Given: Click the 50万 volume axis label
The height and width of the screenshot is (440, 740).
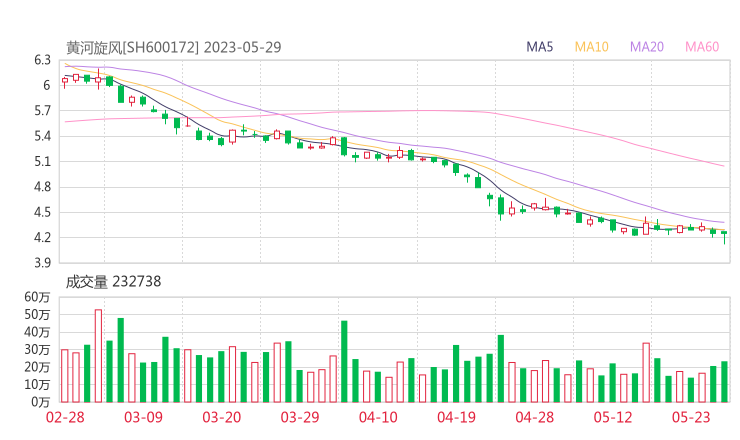Looking at the screenshot, I should click(x=37, y=314).
